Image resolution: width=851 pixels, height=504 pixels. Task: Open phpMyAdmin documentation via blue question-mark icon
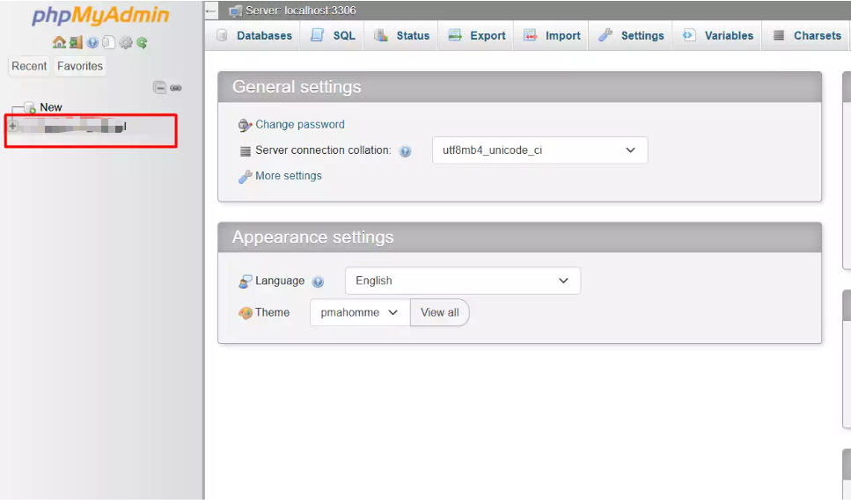pos(92,42)
